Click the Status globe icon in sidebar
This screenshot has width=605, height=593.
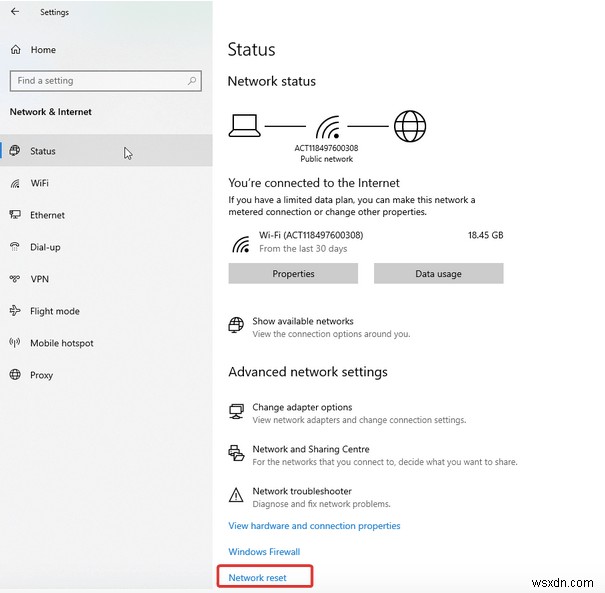tap(15, 150)
